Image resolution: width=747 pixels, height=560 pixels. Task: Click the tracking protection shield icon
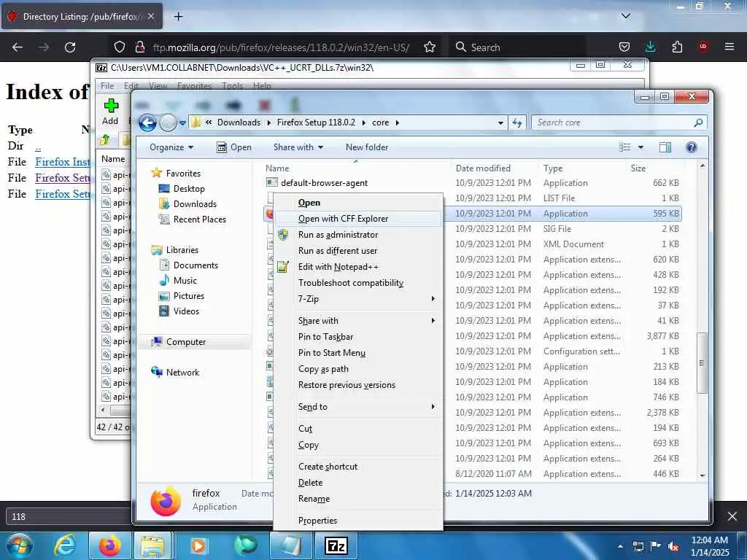click(x=120, y=47)
